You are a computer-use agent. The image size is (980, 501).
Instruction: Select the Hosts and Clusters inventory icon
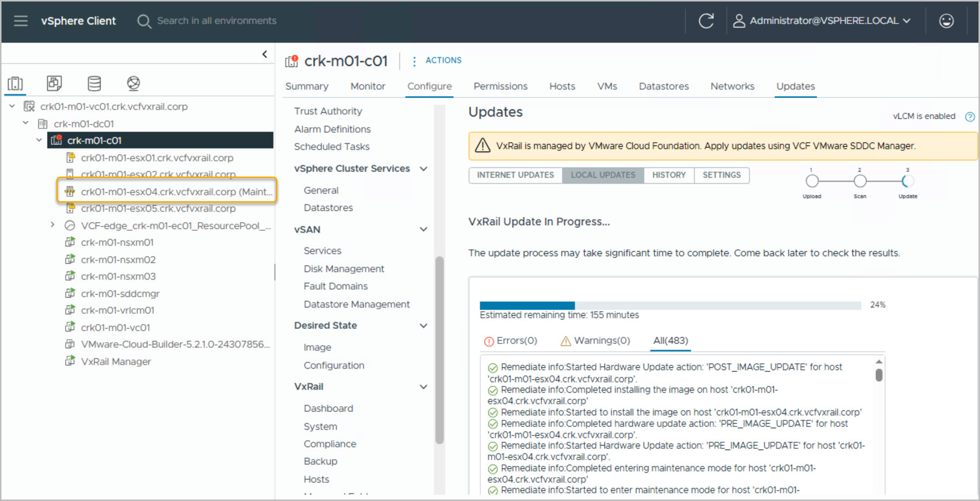[x=16, y=83]
